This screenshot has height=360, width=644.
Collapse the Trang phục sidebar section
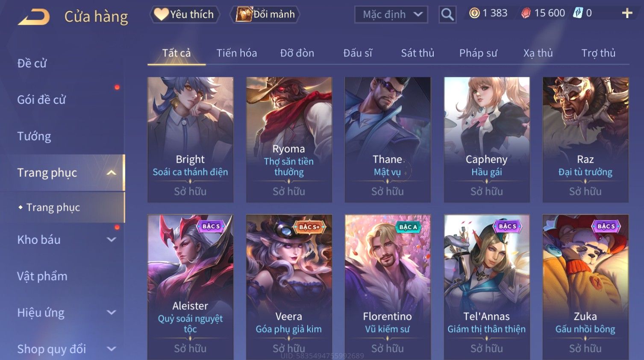click(x=111, y=173)
